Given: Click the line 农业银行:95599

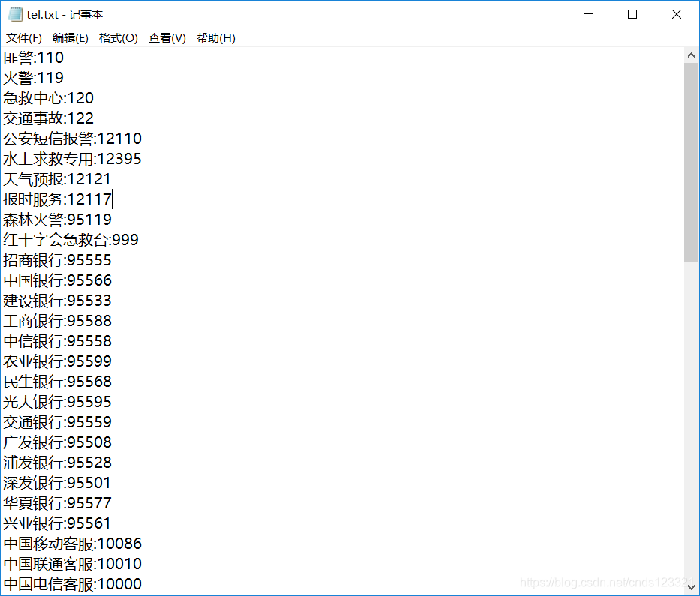Looking at the screenshot, I should point(57,361).
